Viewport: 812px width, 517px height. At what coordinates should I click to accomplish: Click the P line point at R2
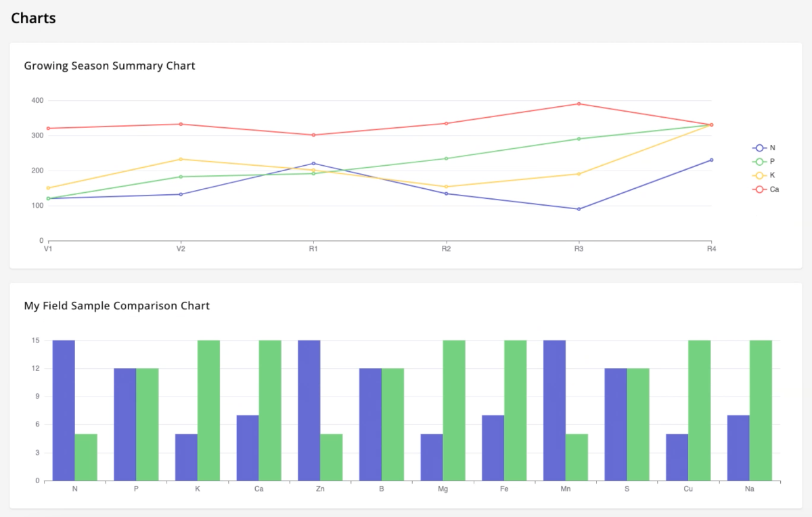coord(446,158)
